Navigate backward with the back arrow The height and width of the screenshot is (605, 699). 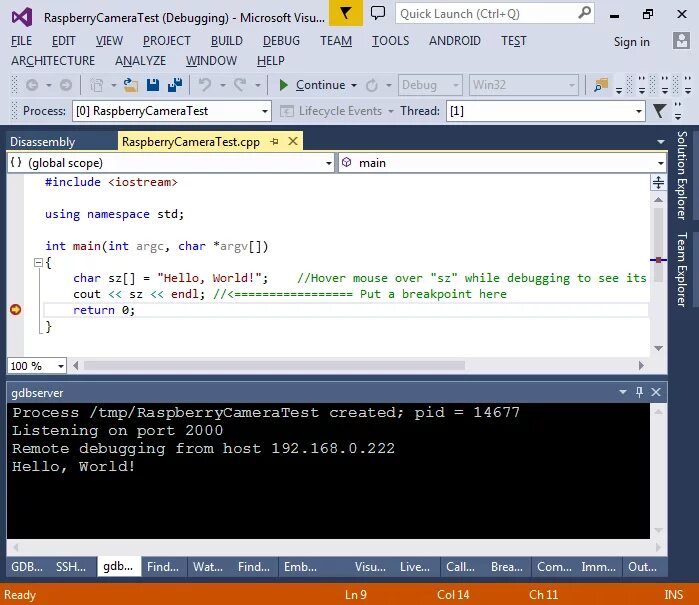coord(32,85)
